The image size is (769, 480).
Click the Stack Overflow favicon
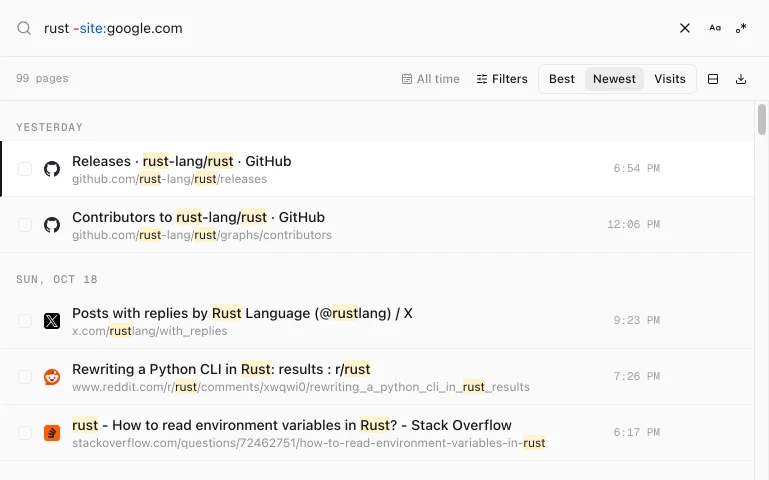point(52,433)
